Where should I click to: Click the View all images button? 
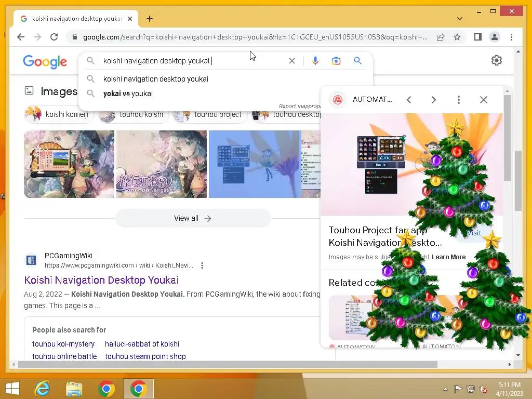193,219
